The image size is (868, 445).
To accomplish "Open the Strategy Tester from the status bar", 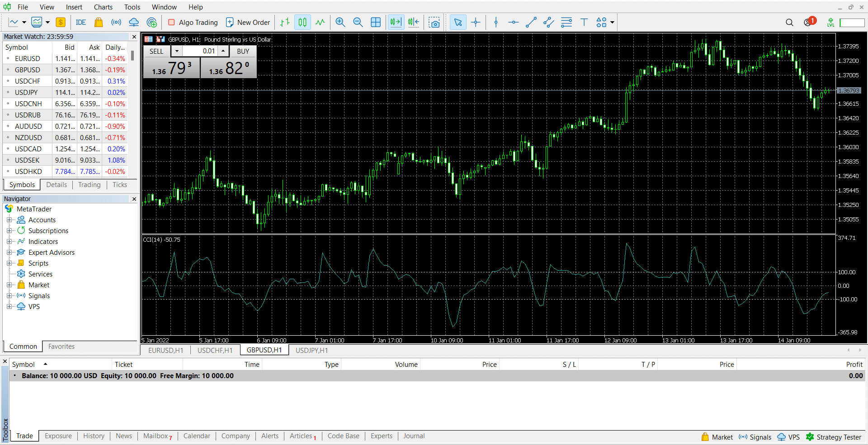I will (839, 437).
